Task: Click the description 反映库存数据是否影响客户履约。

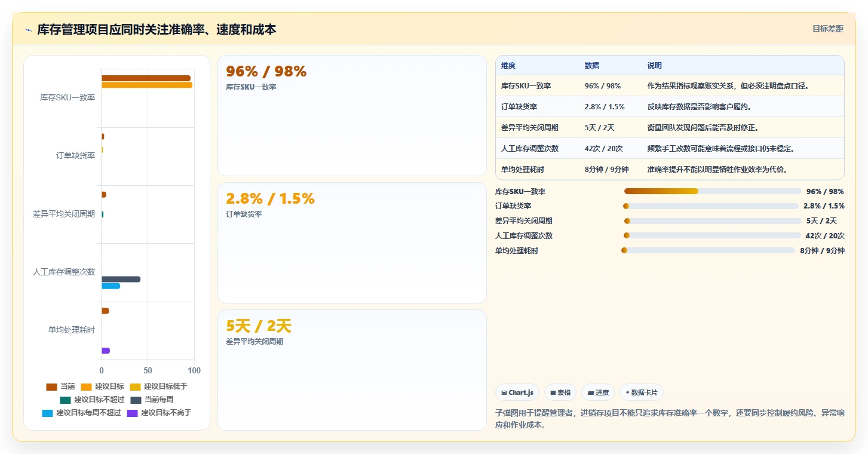Action: pos(700,107)
